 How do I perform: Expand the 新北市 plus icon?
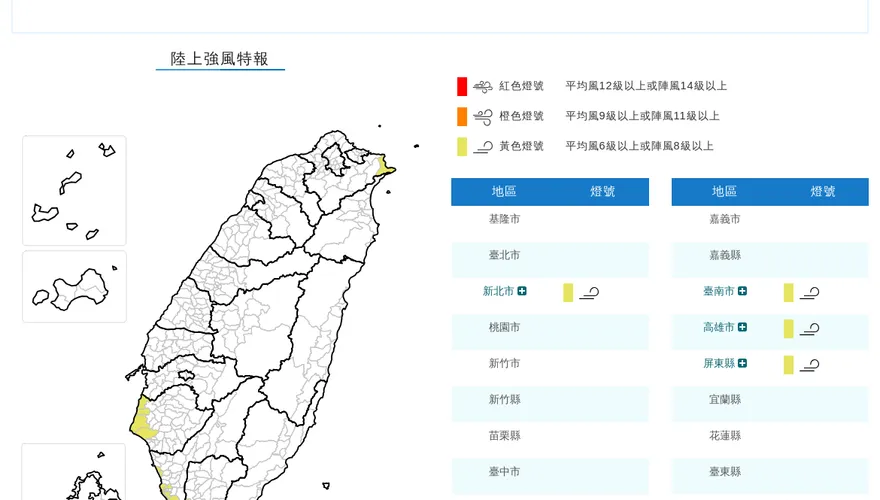coord(522,291)
